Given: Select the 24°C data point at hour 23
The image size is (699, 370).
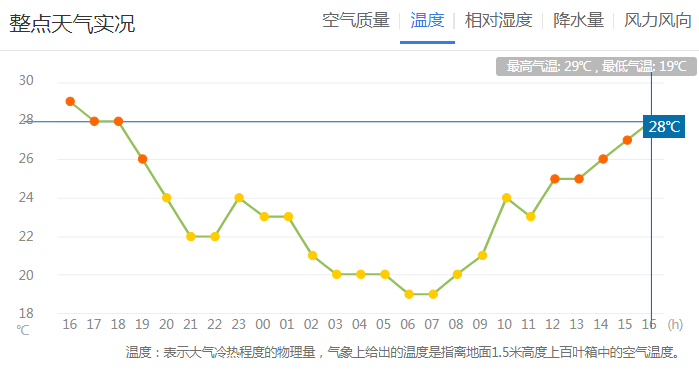Looking at the screenshot, I should tap(239, 198).
